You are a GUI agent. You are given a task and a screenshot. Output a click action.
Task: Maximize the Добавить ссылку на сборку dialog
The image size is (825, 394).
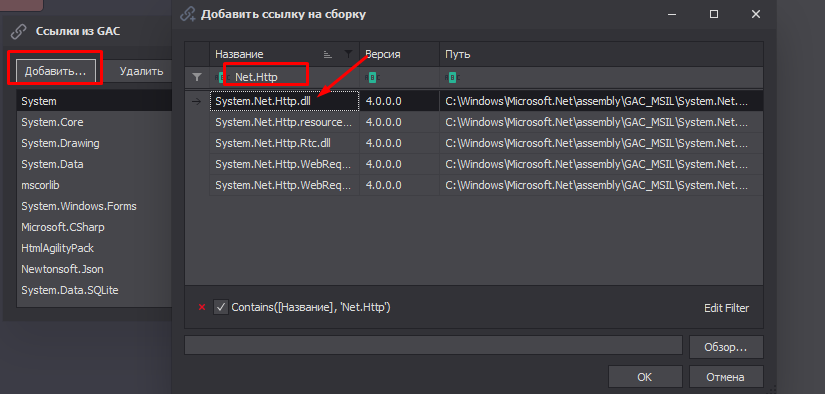pyautogui.click(x=714, y=14)
